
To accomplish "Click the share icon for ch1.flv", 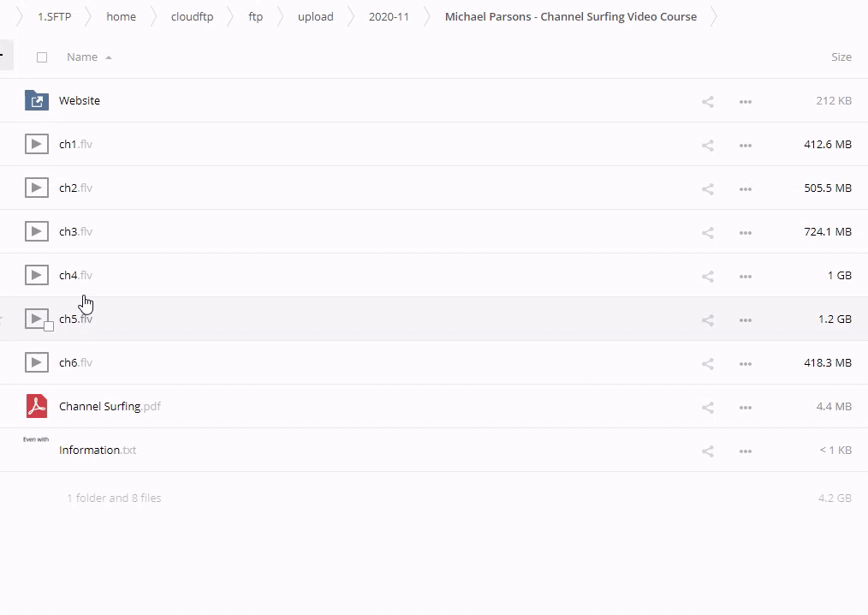I will pos(708,146).
